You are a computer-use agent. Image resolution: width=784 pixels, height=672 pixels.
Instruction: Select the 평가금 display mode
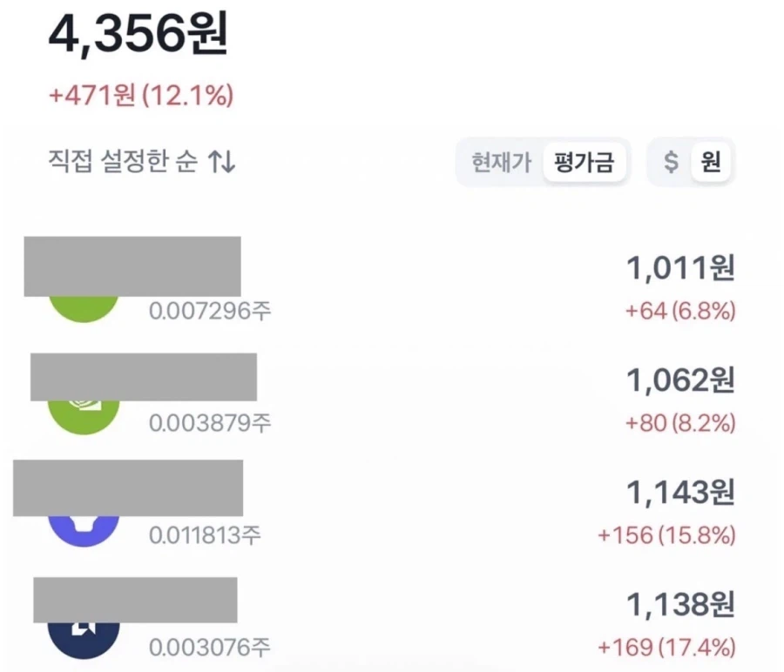585,161
